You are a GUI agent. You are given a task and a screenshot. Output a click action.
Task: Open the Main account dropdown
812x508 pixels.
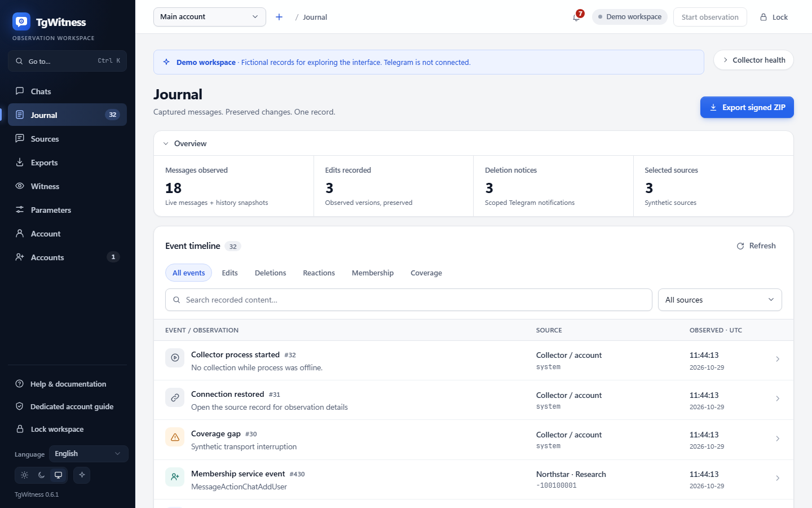210,17
